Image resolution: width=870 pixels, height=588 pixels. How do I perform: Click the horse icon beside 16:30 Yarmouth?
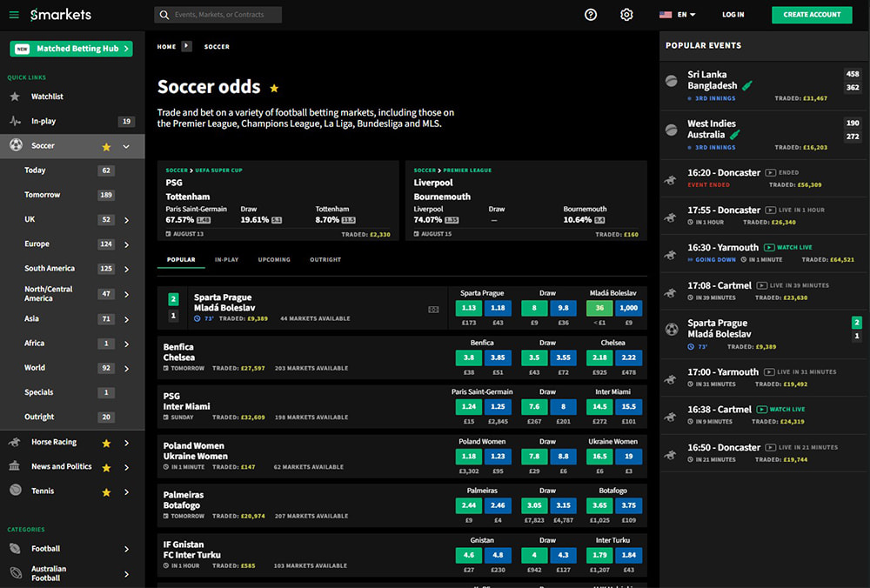(671, 255)
